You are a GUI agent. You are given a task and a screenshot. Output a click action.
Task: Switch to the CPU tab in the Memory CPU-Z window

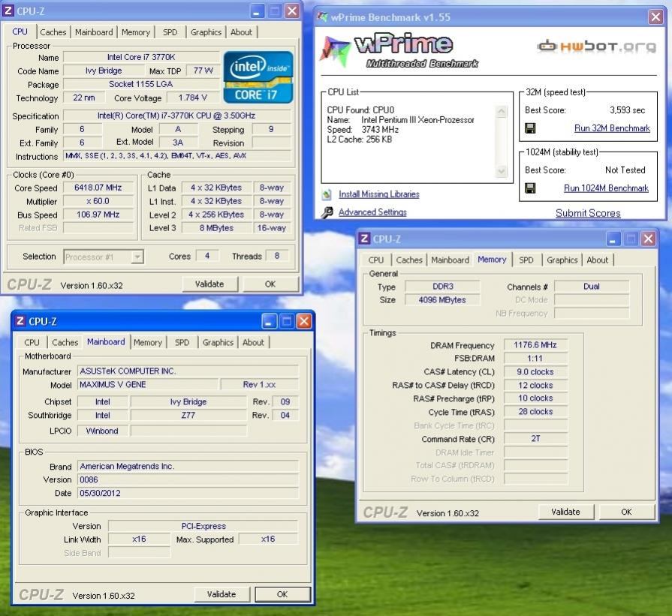376,260
